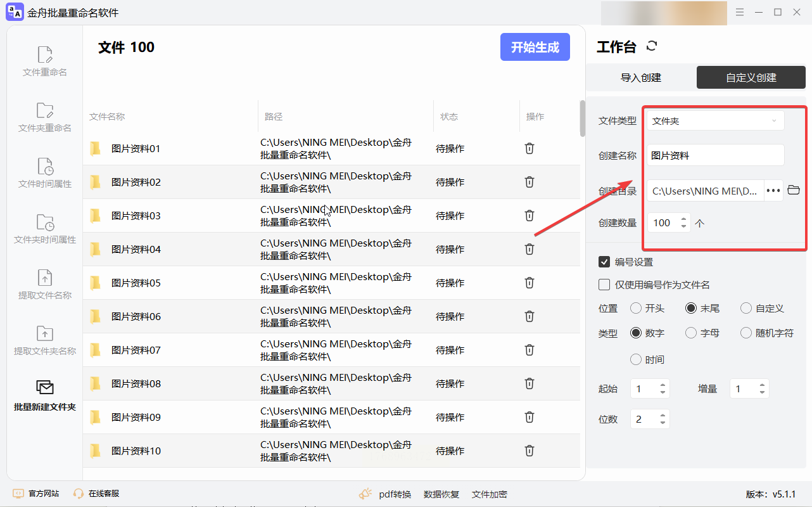Choose the 随机字符 type radio button
Screen dimensions: 812x507
746,333
